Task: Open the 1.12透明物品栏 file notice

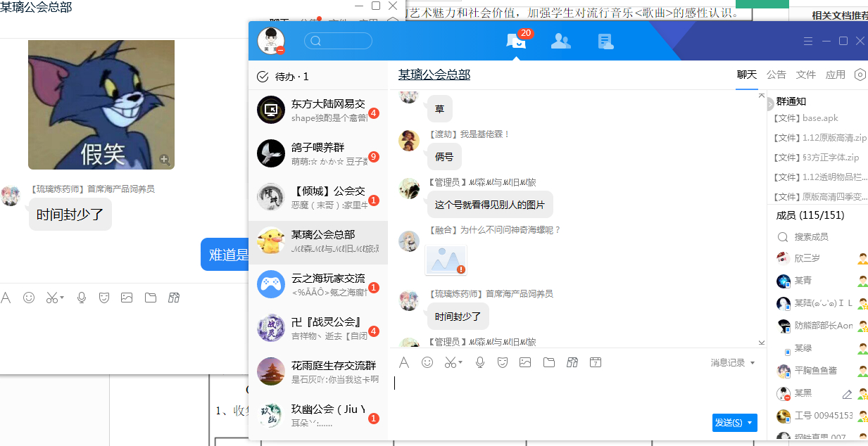Action: click(820, 177)
